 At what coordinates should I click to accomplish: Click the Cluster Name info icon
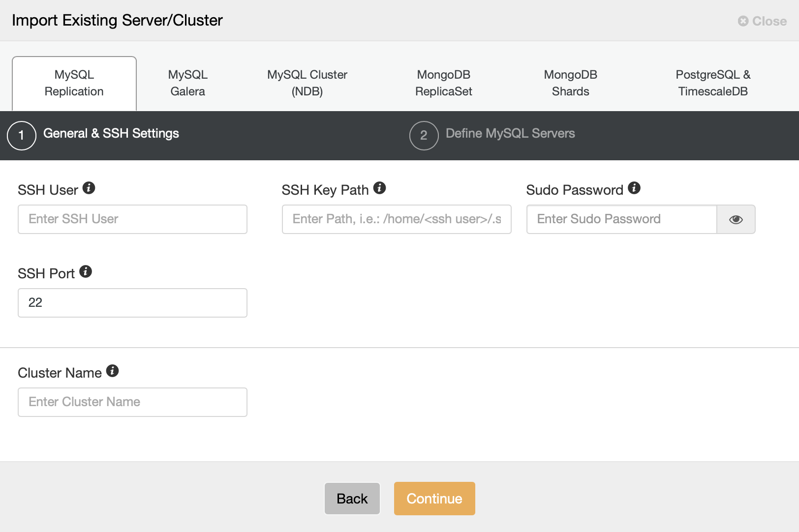(x=113, y=371)
